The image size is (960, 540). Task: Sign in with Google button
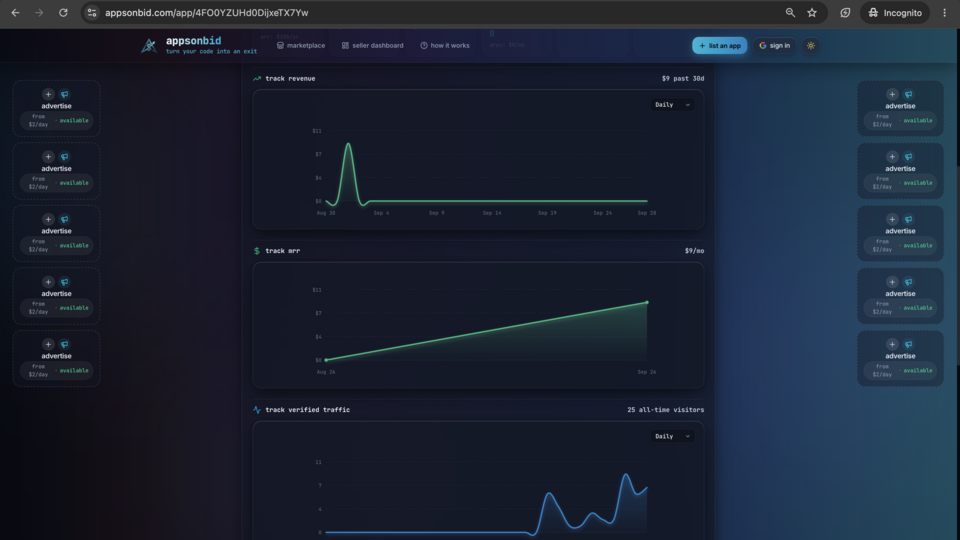click(774, 45)
